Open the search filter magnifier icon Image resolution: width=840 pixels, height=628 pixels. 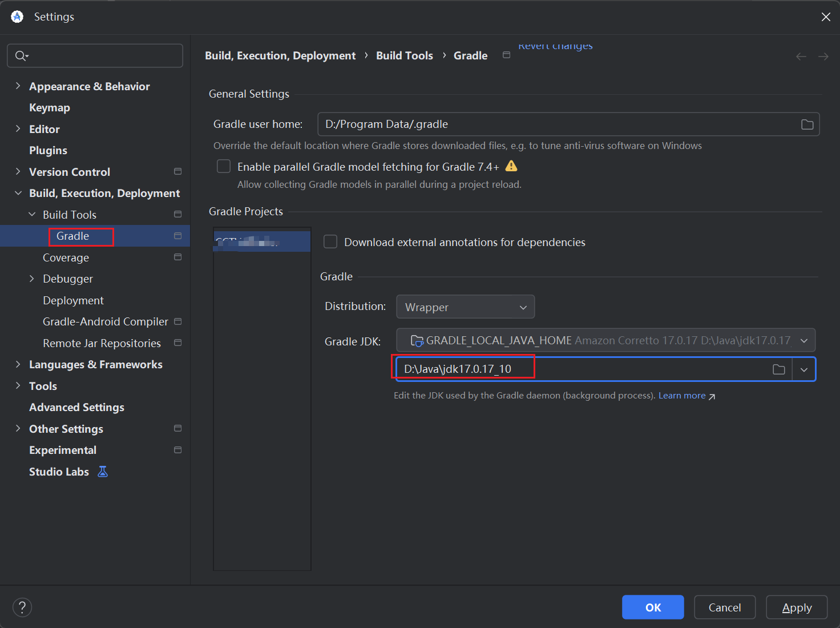[21, 55]
